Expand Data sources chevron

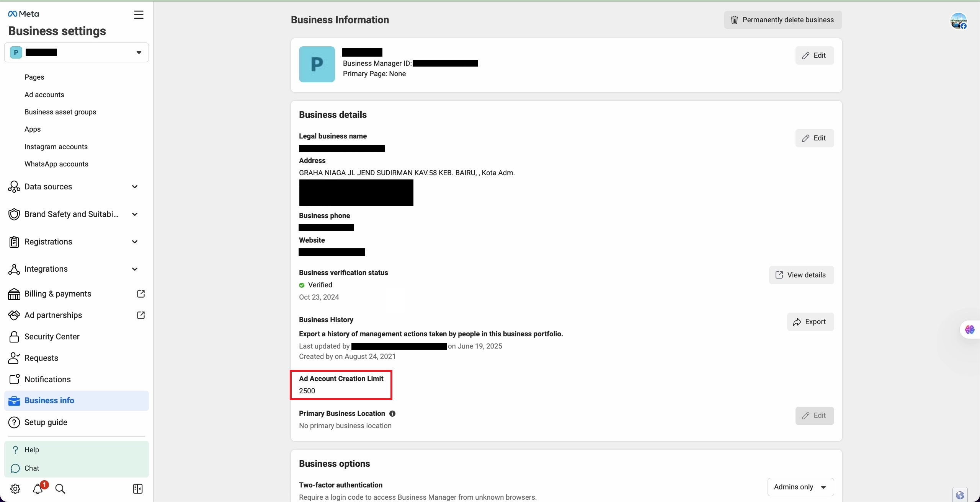click(x=135, y=187)
